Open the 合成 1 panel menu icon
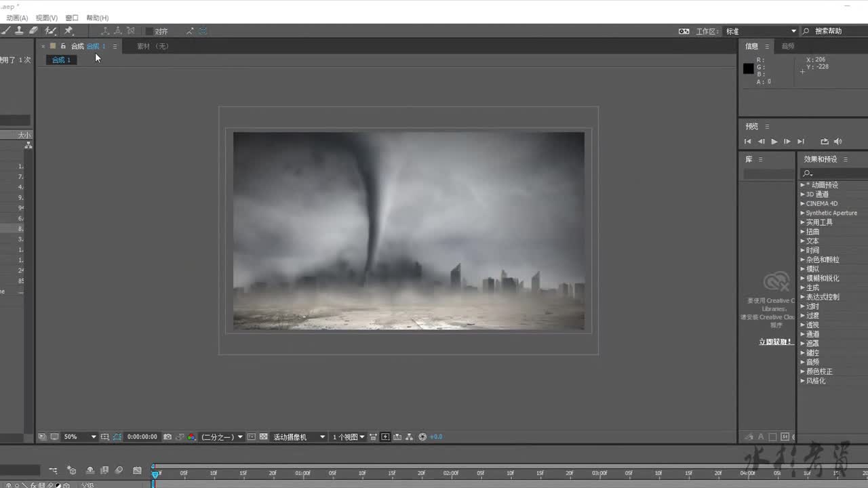This screenshot has height=488, width=868. [x=115, y=46]
